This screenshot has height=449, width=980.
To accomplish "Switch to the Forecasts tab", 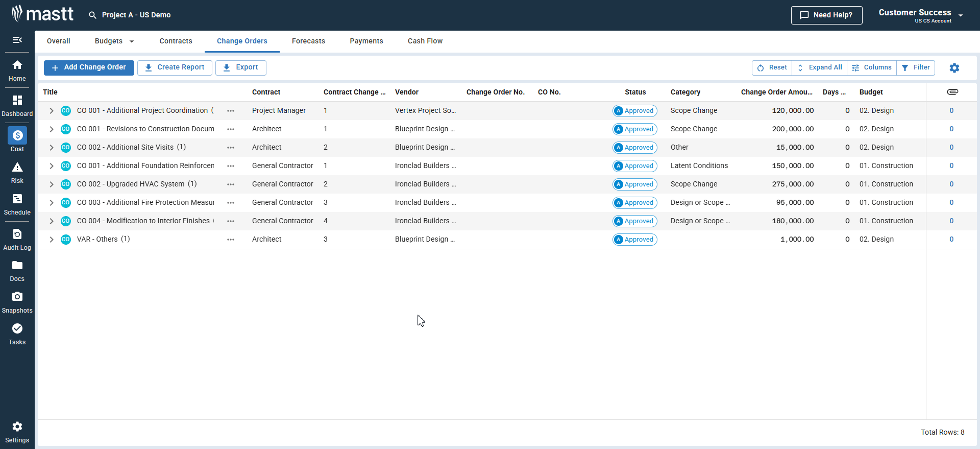I will point(308,41).
